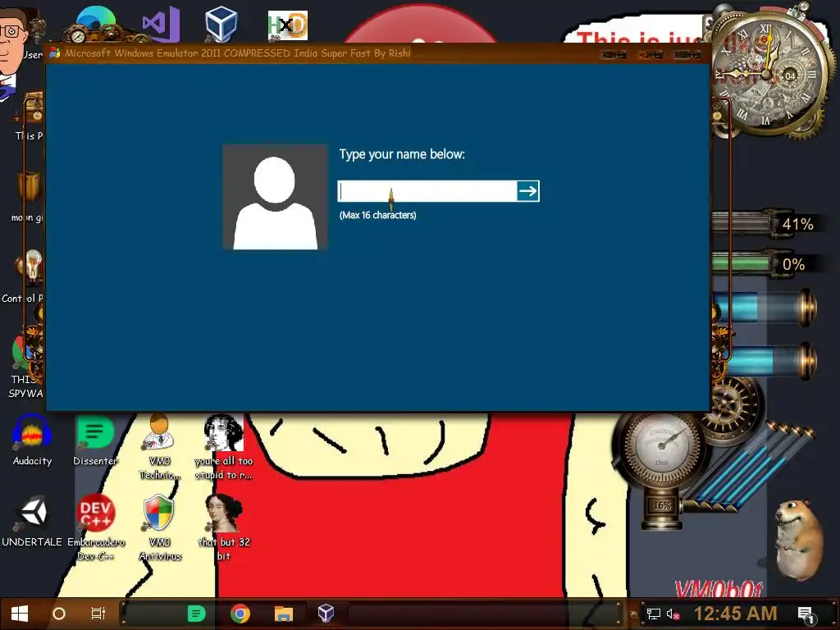Open the "youre all too stupid" desktop icon
The height and width of the screenshot is (630, 840).
(x=223, y=447)
